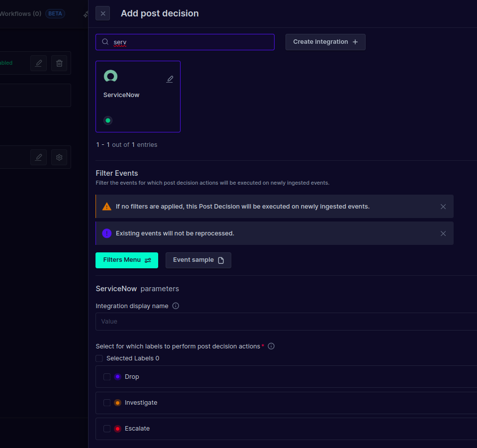
Task: Dismiss the no filters applied warning
Action: (x=443, y=207)
